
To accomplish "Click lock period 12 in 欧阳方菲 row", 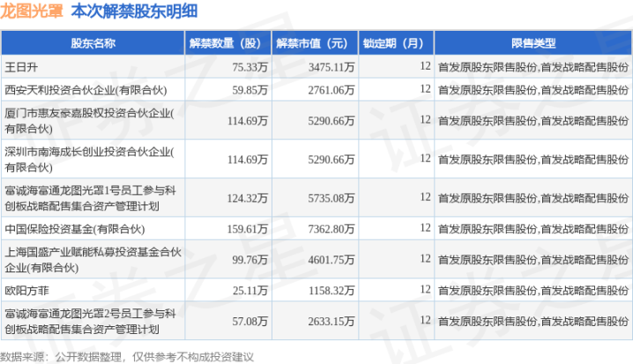I will (425, 289).
